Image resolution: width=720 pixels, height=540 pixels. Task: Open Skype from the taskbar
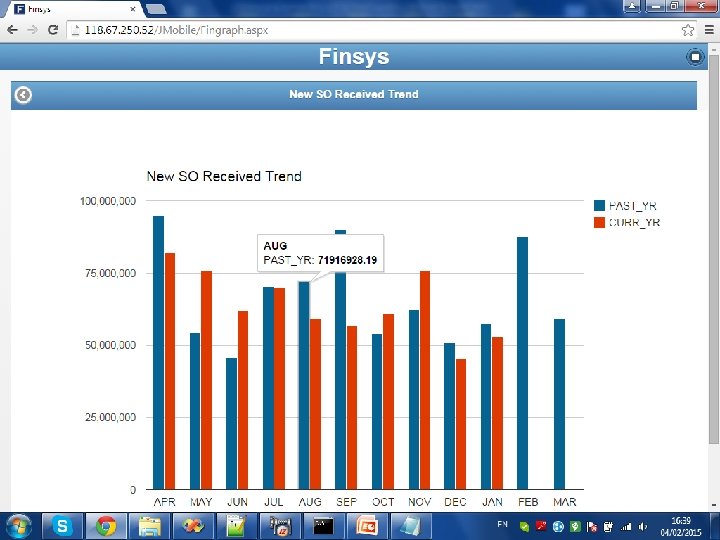[x=62, y=526]
